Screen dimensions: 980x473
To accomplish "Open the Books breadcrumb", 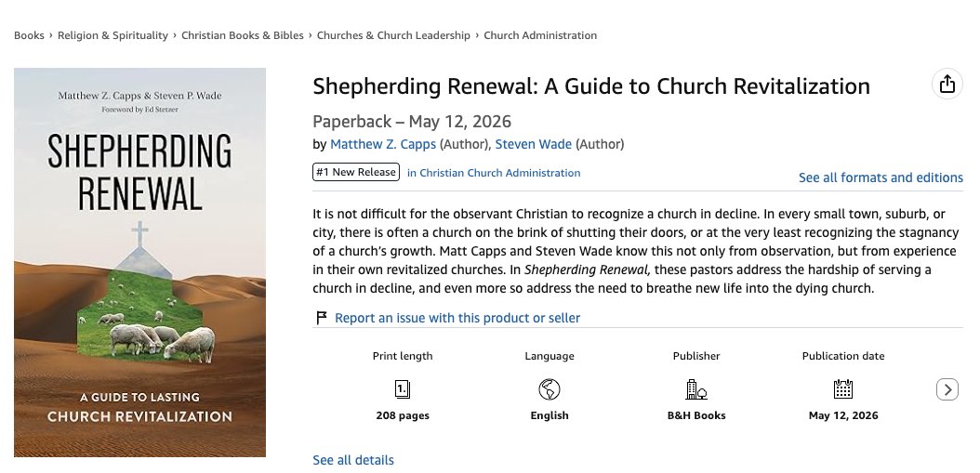I will tap(29, 35).
